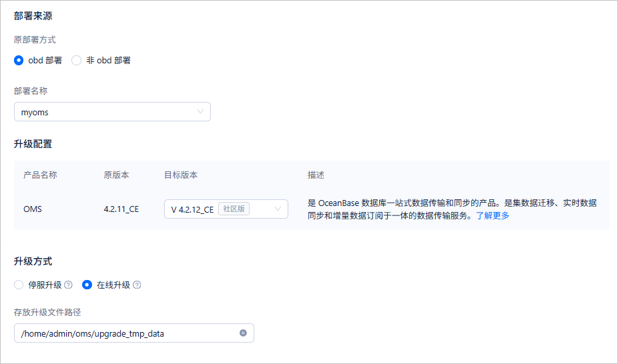Click the OceanBase description text

pos(452,209)
